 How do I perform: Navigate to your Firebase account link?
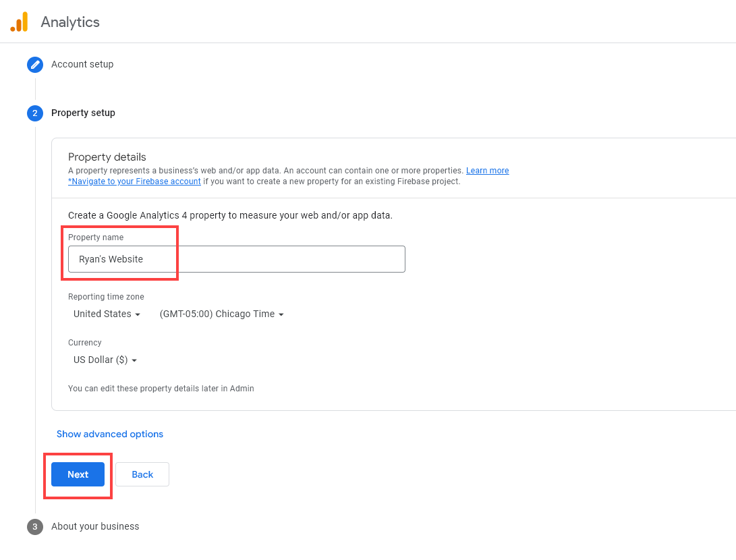click(x=134, y=181)
